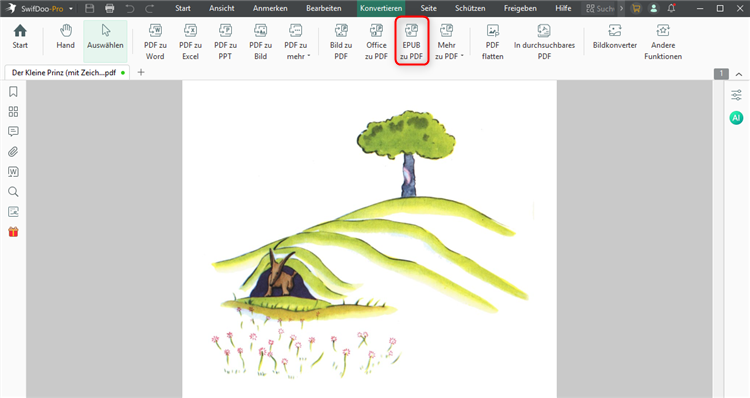This screenshot has width=750, height=398.
Task: Open properties sliders icon on right
Action: (x=737, y=95)
